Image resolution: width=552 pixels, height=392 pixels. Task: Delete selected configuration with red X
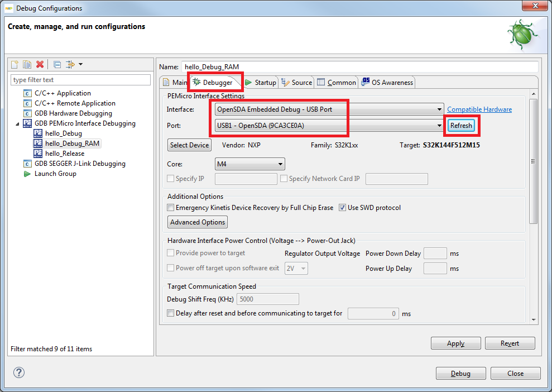(40, 64)
